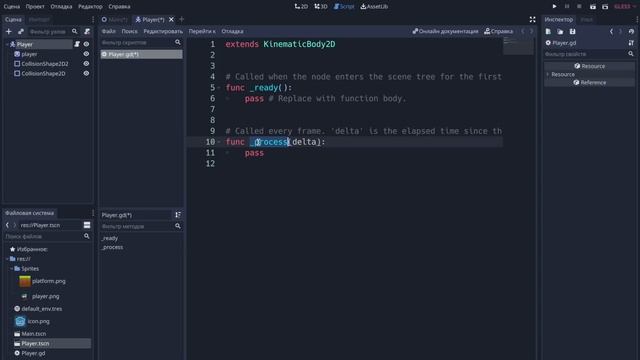This screenshot has height=360, width=640.
Task: Open Scene dock options three-dot menu
Action: (x=93, y=19)
